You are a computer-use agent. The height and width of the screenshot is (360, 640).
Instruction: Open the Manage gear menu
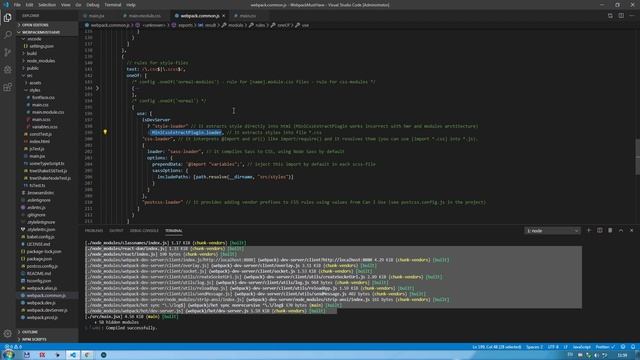8,333
